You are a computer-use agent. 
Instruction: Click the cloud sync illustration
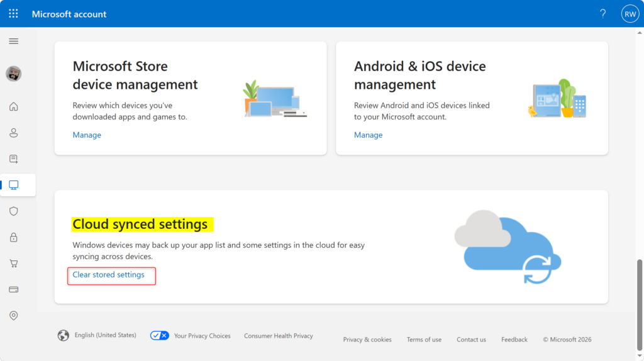508,247
